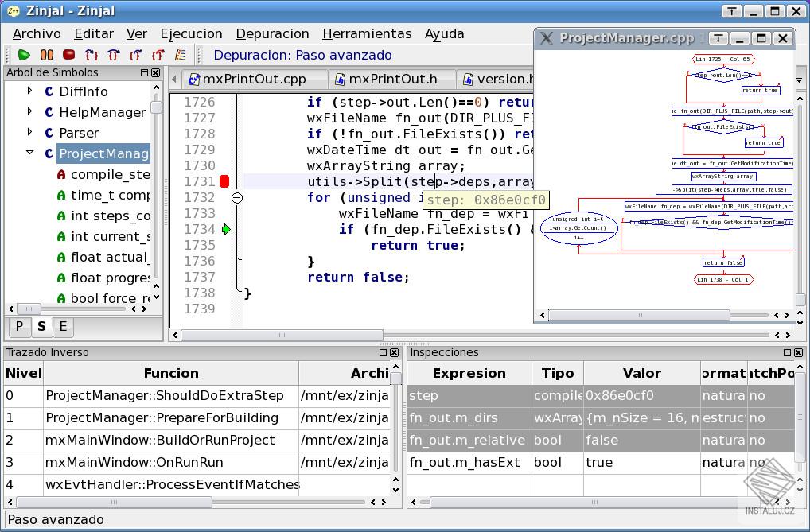This screenshot has width=810, height=532.
Task: Select the E view button
Action: tap(63, 326)
